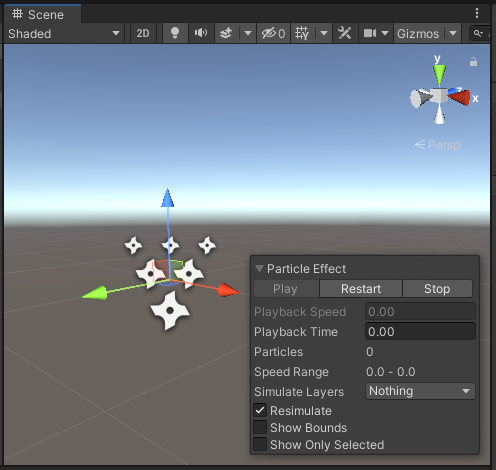Click the Playback Time field
This screenshot has height=470, width=496.
pos(420,332)
